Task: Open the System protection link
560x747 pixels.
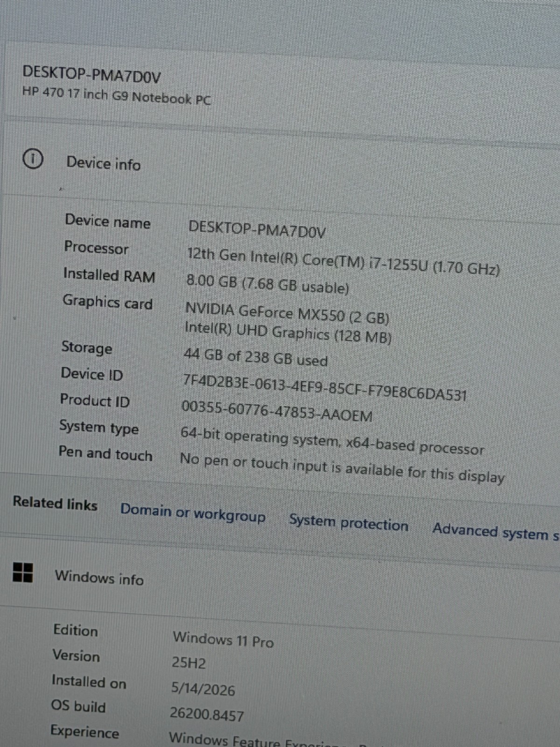Action: [349, 522]
